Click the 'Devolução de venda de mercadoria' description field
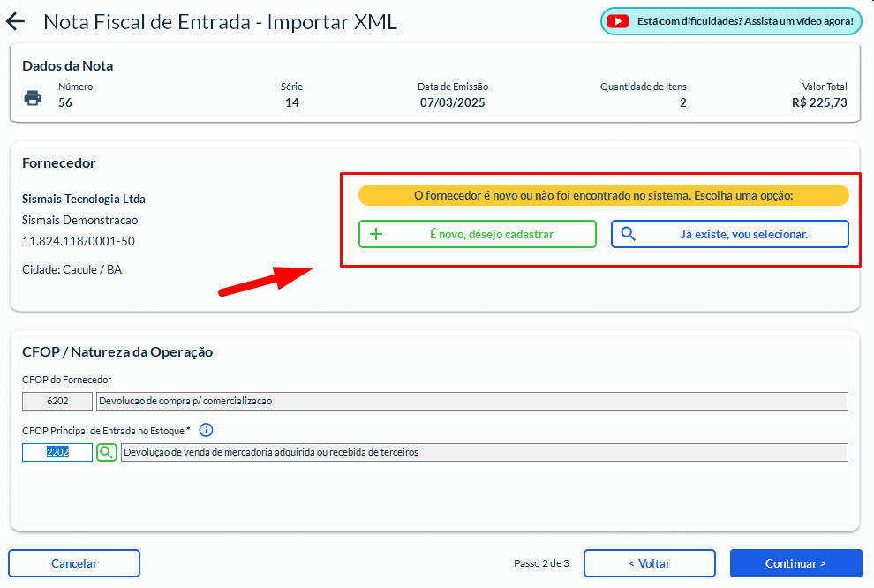Viewport: 874px width, 588px height. [483, 453]
